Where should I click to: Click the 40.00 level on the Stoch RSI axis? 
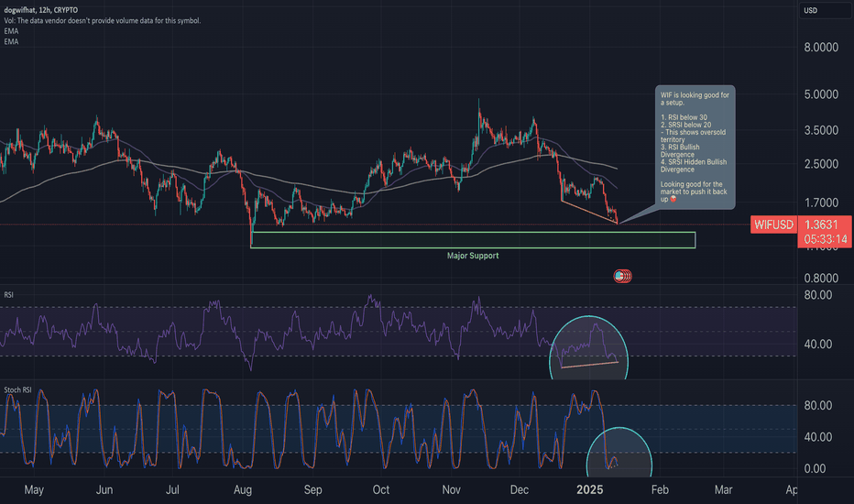818,437
